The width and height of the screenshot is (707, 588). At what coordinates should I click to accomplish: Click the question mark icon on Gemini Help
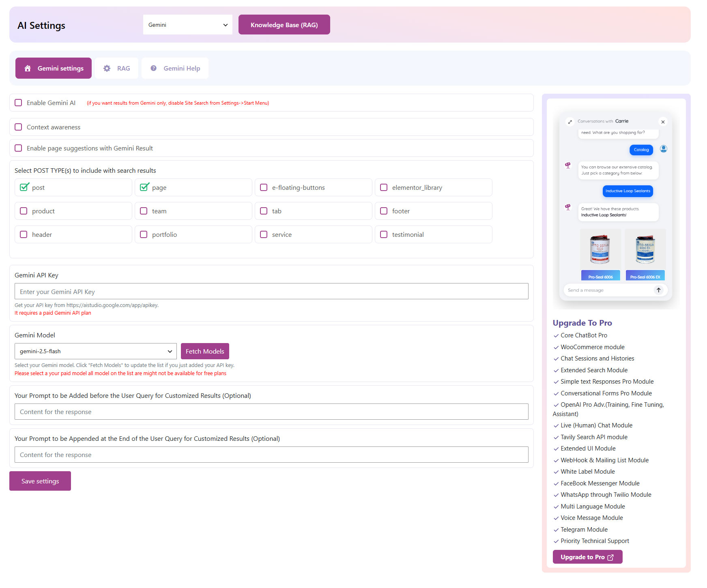[153, 68]
